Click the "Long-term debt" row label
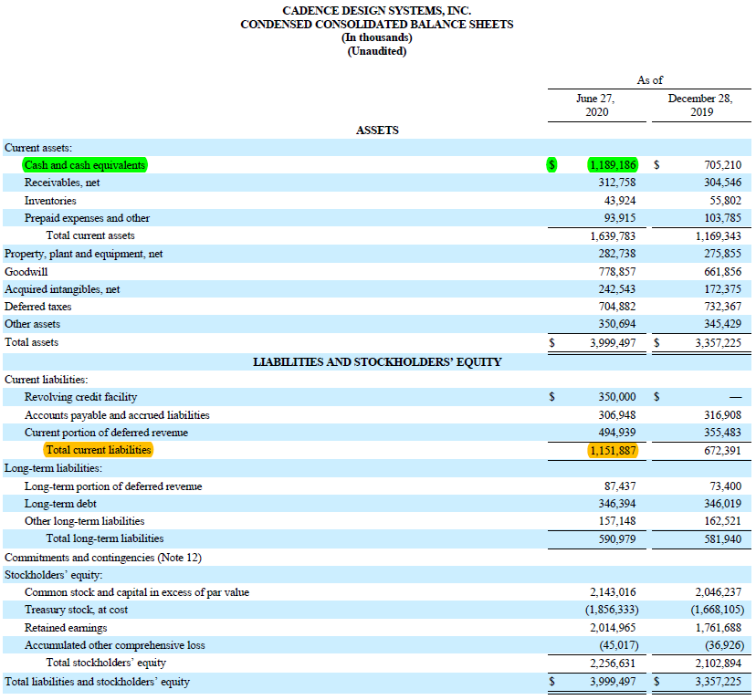This screenshot has width=756, height=700. [x=60, y=504]
